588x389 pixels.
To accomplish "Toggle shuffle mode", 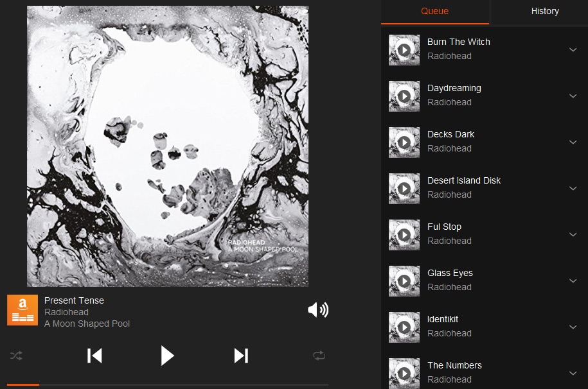I will click(x=16, y=355).
